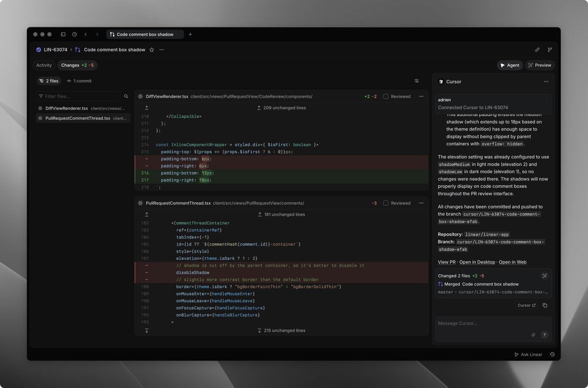Click the expand-down arrow below line 193
The height and width of the screenshot is (388, 588).
147,331
